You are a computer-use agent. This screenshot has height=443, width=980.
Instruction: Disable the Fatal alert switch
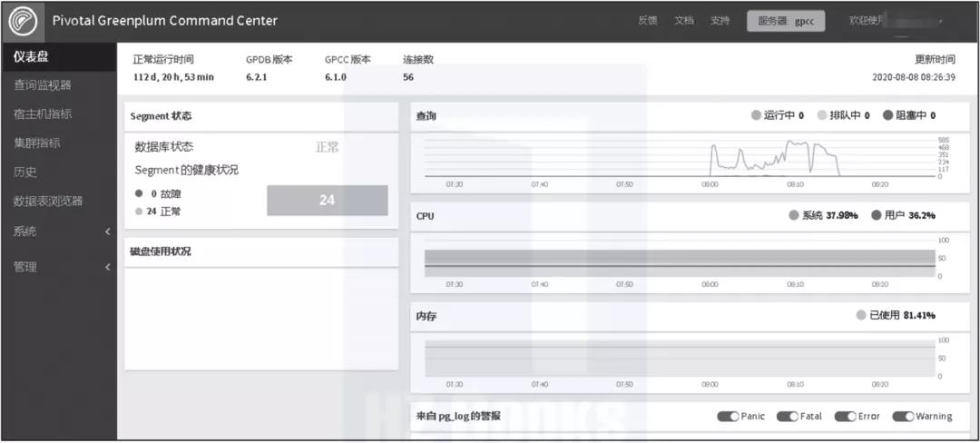tap(787, 417)
